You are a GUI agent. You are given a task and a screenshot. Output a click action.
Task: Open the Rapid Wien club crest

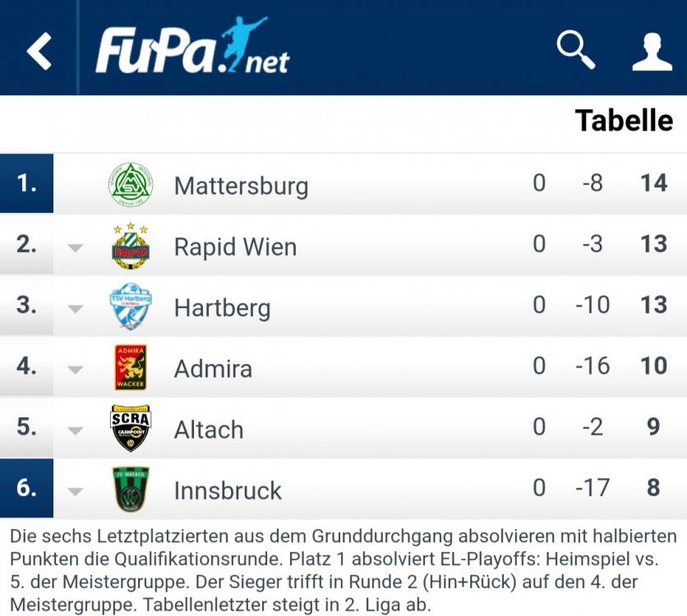point(131,246)
